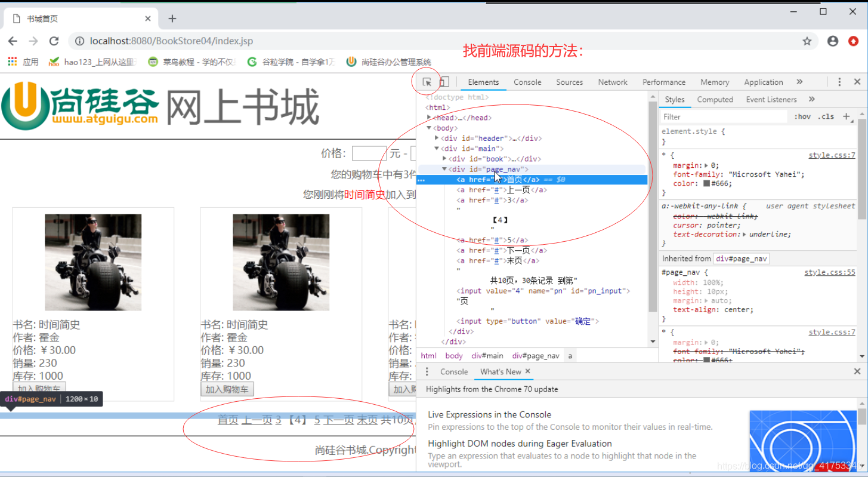Click minimum price input field
The image size is (868, 477).
coord(369,153)
